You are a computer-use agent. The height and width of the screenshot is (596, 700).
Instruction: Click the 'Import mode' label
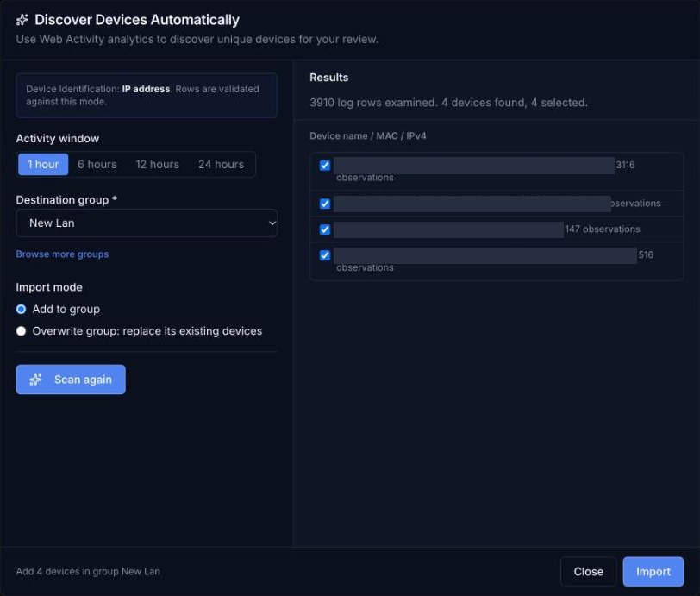(x=49, y=287)
